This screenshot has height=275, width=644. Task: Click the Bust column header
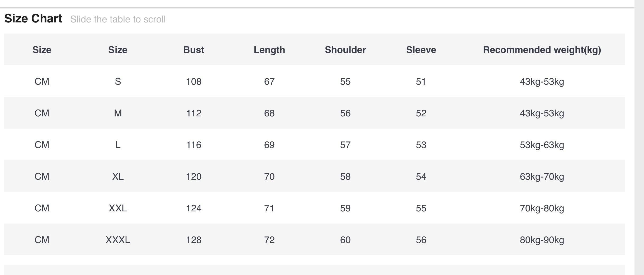pyautogui.click(x=193, y=50)
